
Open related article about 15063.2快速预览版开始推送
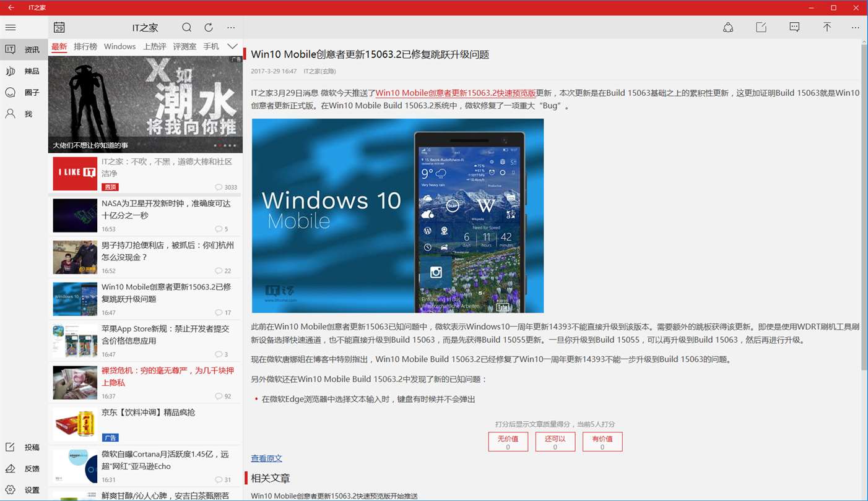[334, 495]
